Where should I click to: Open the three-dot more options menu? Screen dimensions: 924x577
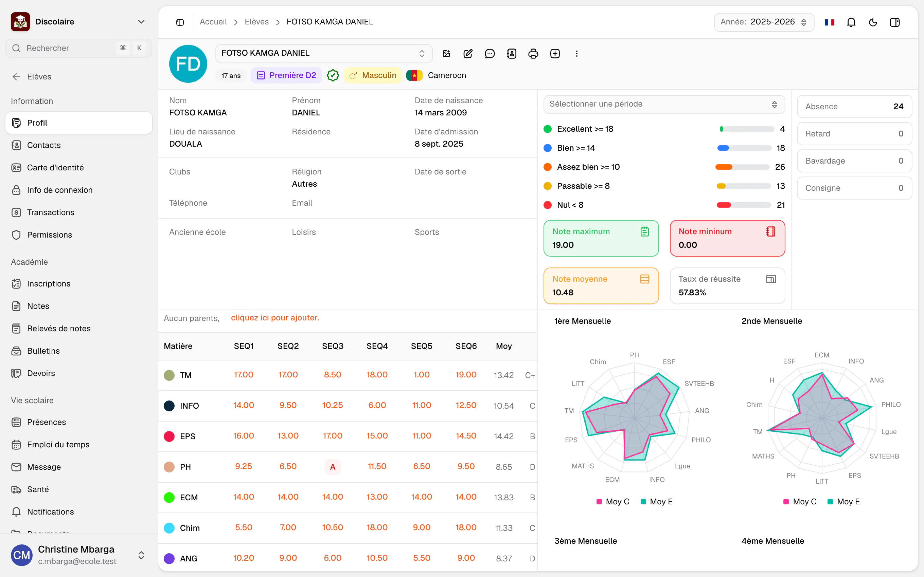pos(576,53)
